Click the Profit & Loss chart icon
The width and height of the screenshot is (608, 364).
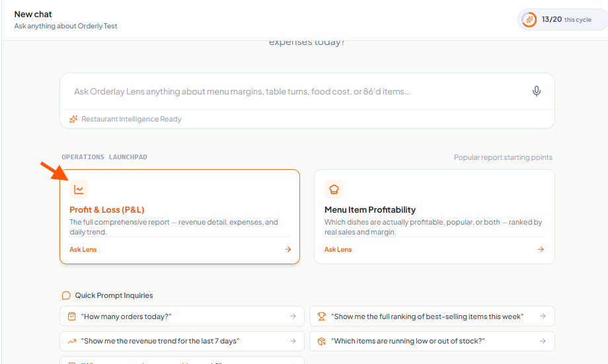coord(79,189)
